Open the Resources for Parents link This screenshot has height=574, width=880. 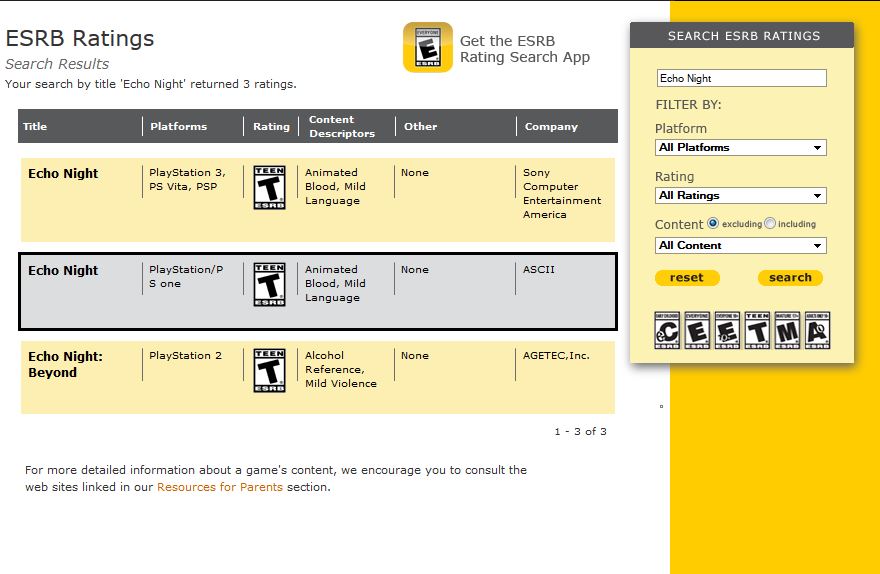[x=219, y=487]
